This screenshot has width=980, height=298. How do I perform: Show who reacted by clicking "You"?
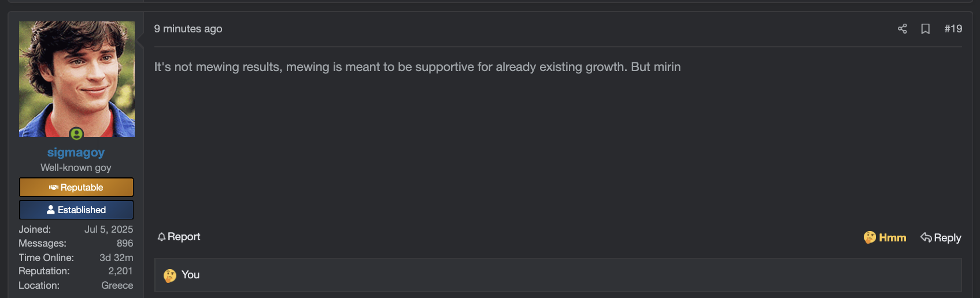tap(190, 275)
